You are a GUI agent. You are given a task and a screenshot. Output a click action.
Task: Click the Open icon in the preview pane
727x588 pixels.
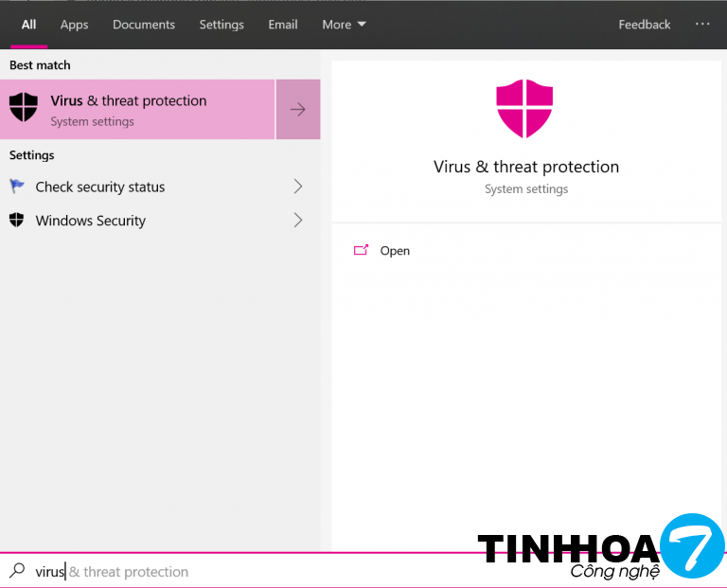pos(361,251)
